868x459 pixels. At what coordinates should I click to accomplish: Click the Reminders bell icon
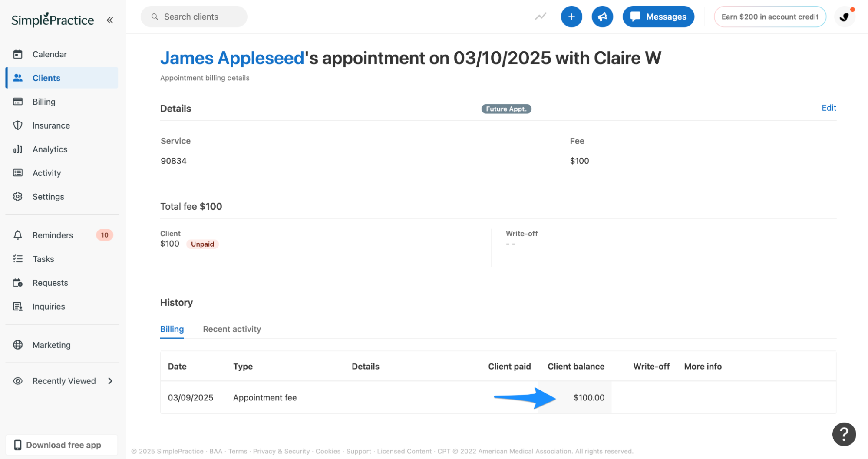[18, 235]
